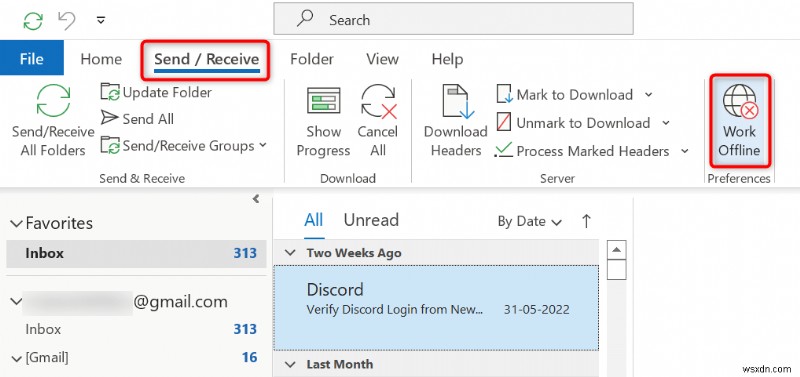Click the message list scroll up arrow
This screenshot has width=800, height=377.
617,250
